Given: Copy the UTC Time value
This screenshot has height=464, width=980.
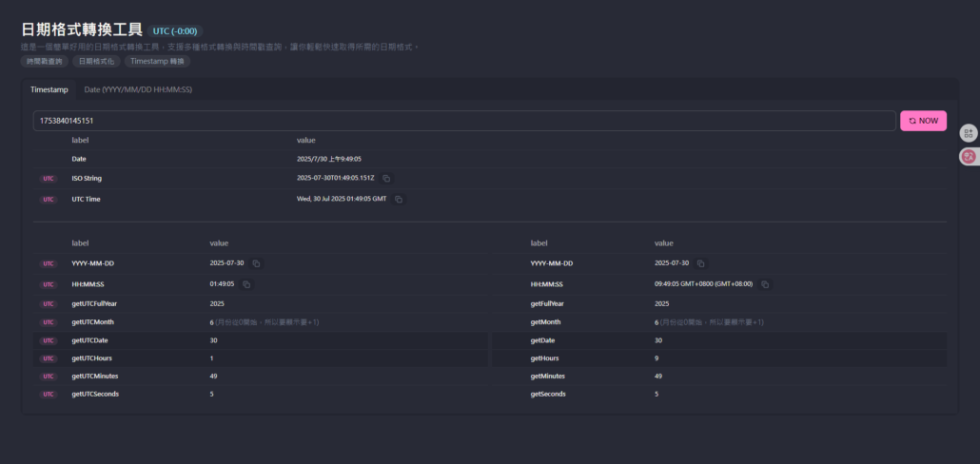Looking at the screenshot, I should (399, 200).
